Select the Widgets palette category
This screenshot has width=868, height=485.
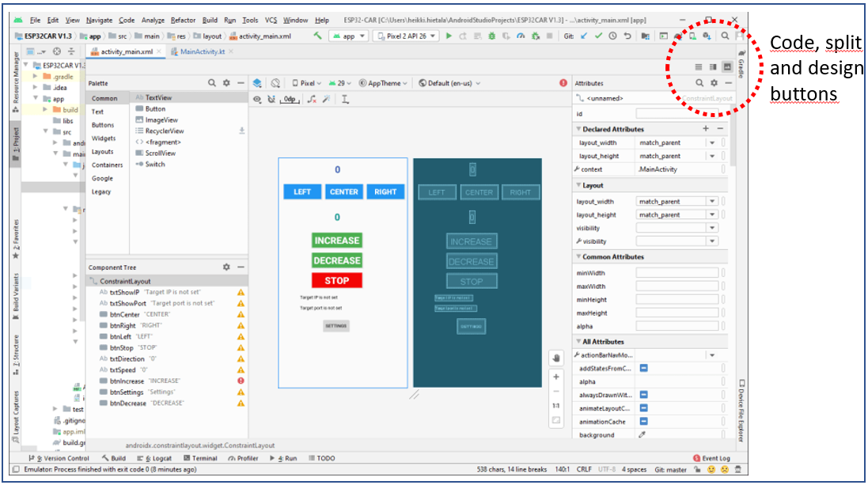point(104,138)
